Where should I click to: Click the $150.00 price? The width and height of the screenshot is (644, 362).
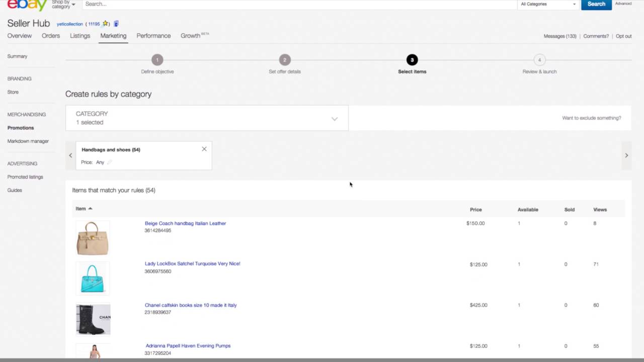475,223
